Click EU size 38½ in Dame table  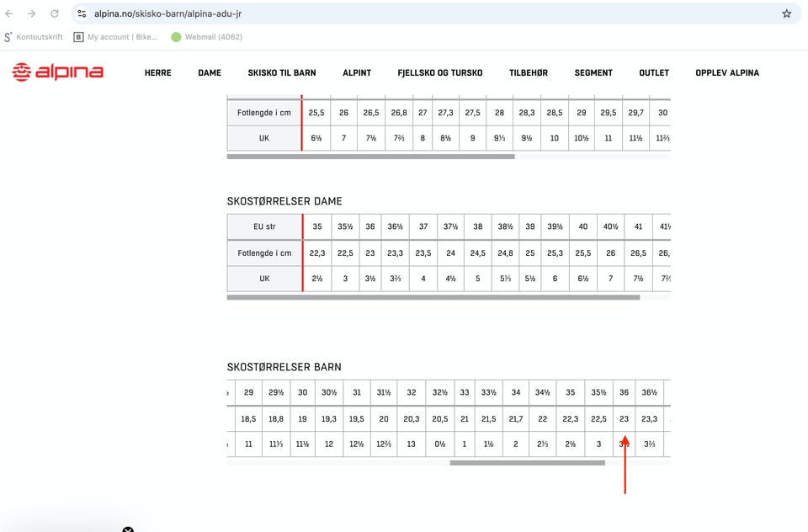click(x=505, y=226)
